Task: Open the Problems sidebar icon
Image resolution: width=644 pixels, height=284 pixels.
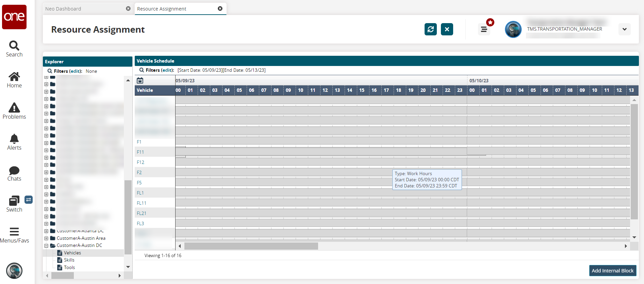Action: [x=14, y=111]
